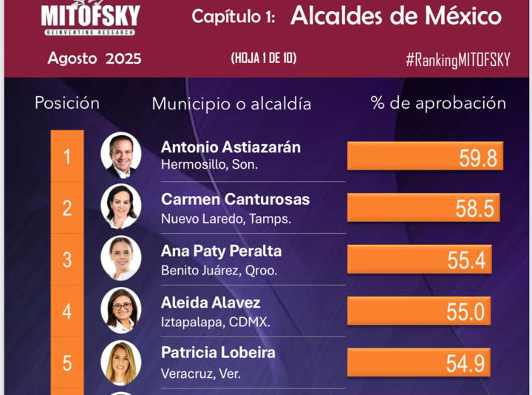This screenshot has height=395, width=532.
Task: Click the Antonio Astiazarán name
Action: coord(231,147)
